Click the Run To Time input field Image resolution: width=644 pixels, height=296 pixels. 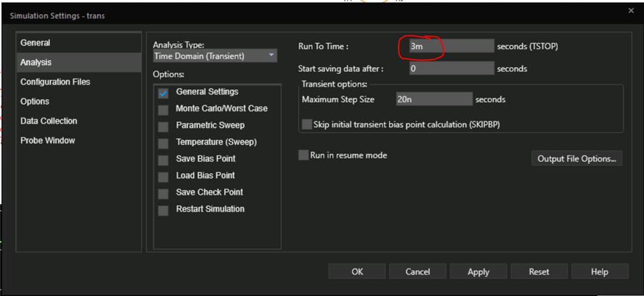pos(451,46)
